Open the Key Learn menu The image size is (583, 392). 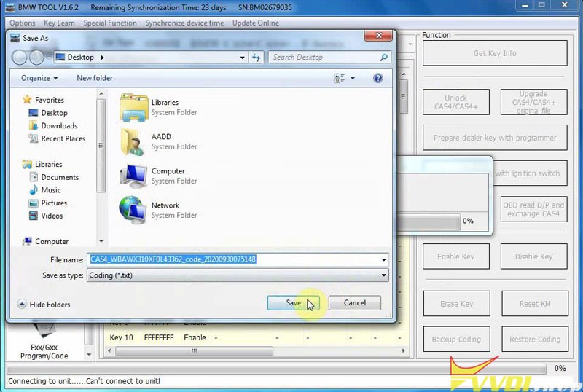tap(59, 23)
